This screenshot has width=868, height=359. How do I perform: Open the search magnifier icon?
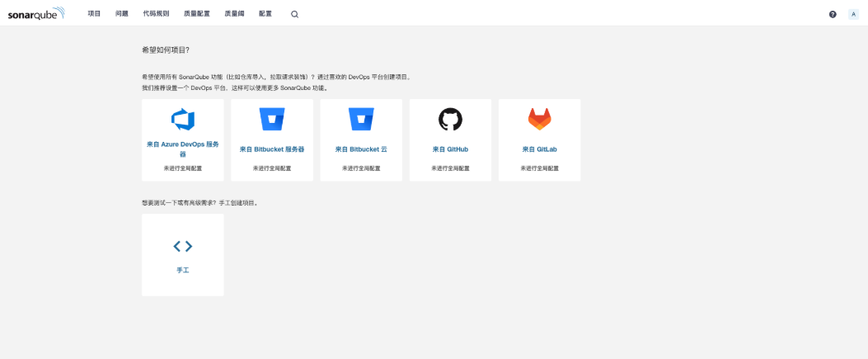[x=294, y=14]
